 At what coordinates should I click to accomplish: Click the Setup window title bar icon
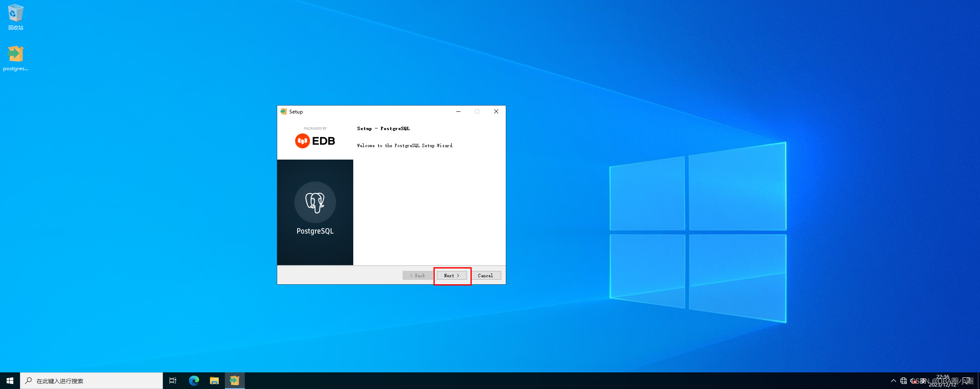(x=284, y=111)
